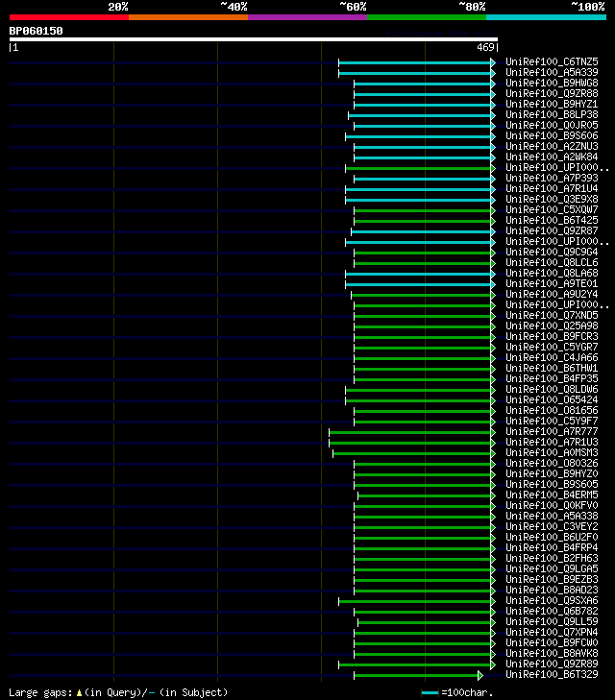Click label UniRef100_Q9LL59
The image size is (615, 700).
click(x=552, y=622)
